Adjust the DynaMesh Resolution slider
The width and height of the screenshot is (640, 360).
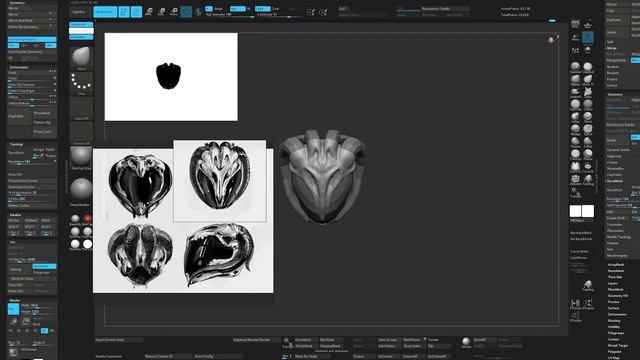coord(32,162)
